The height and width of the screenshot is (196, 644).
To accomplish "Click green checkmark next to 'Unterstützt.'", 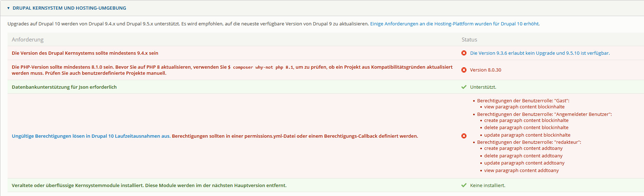I will point(464,87).
